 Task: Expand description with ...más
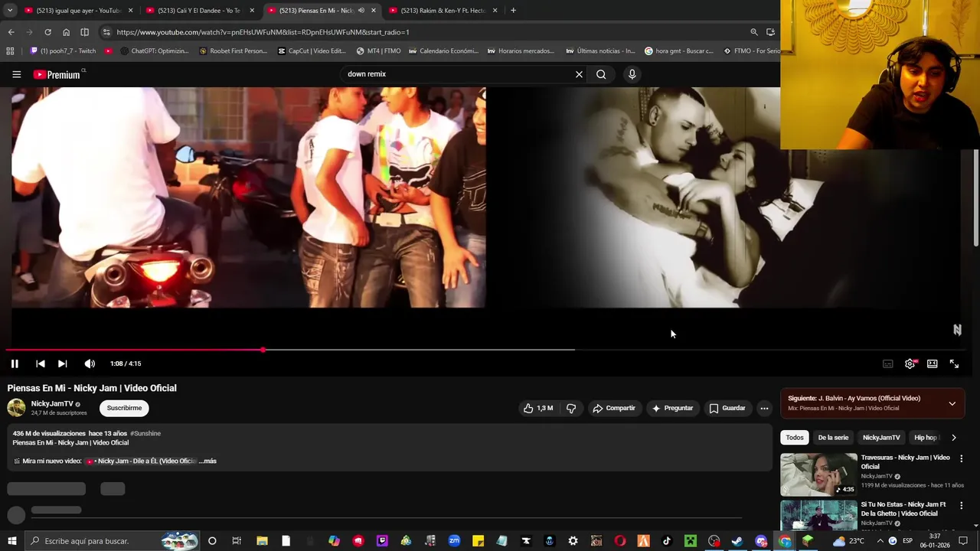208,461
